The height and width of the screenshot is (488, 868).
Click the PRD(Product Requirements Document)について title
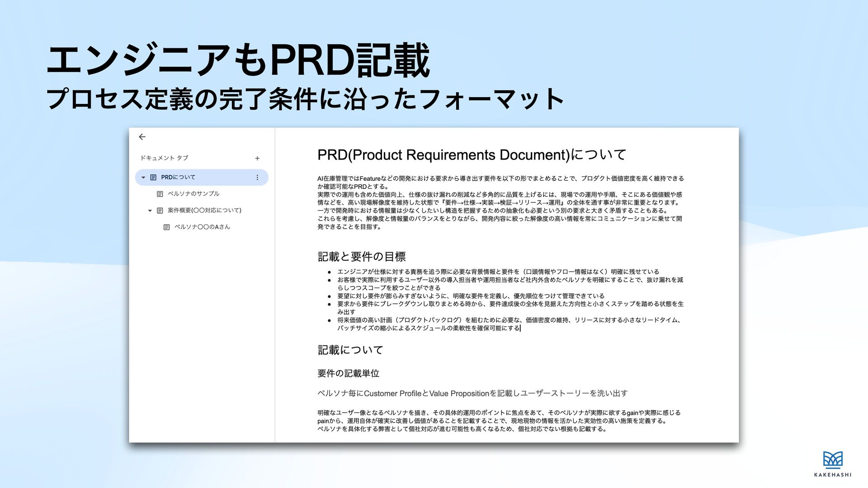[471, 155]
